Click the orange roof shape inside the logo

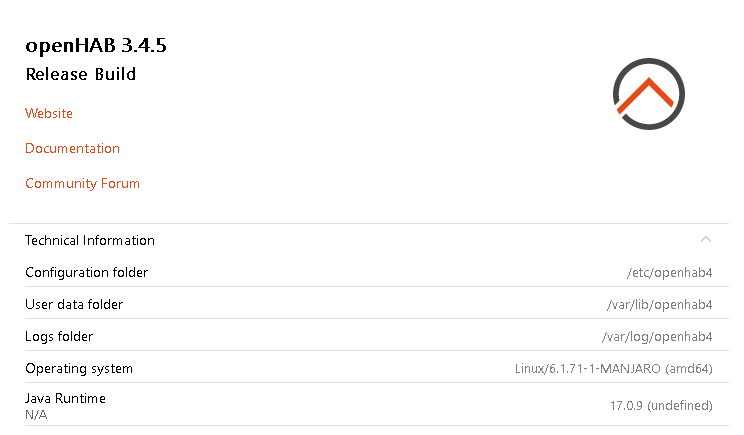click(646, 94)
